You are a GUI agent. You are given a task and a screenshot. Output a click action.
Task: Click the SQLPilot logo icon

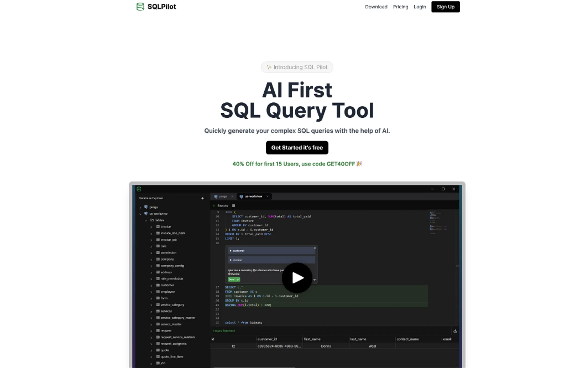[x=140, y=6]
